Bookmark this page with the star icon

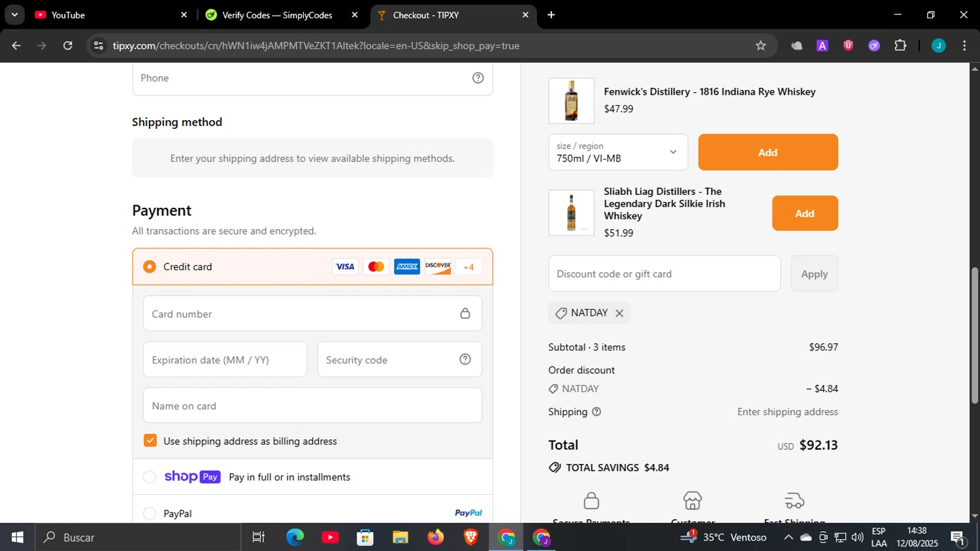[x=760, y=46]
